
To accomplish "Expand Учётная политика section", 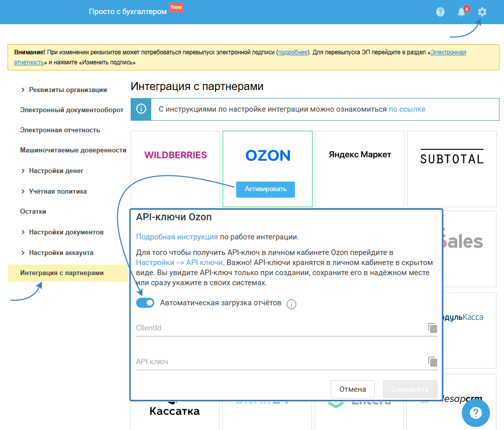I will [x=54, y=191].
